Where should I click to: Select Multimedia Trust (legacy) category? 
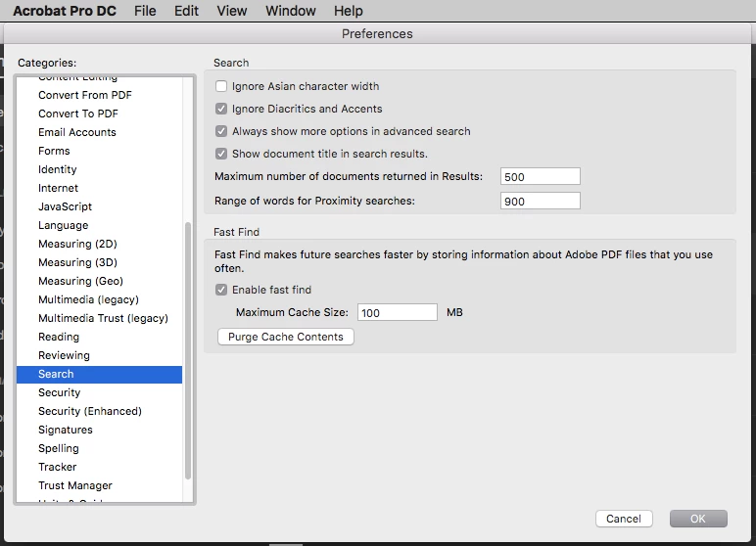click(x=99, y=319)
